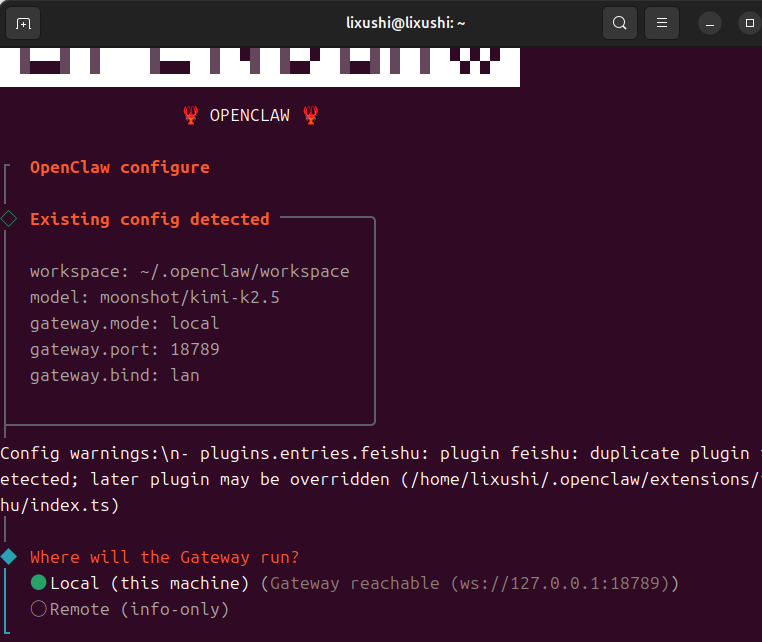
Task: Maximize the terminal window
Action: (750, 23)
